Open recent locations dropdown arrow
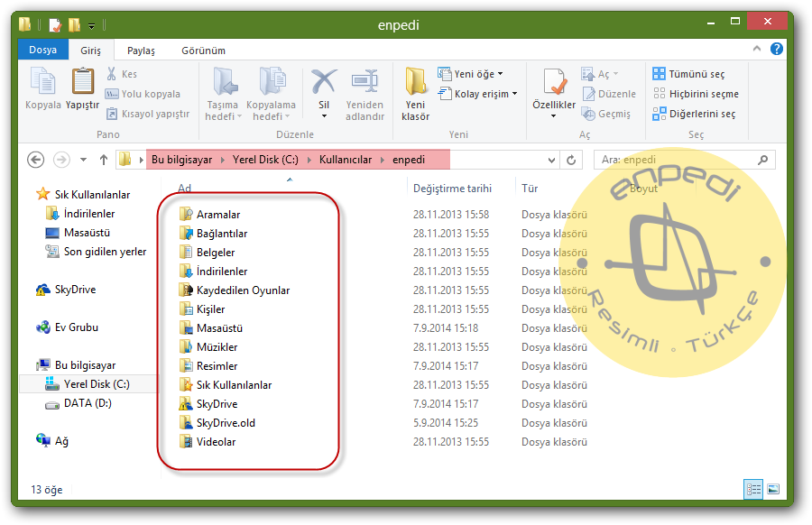812x525 pixels. click(83, 160)
